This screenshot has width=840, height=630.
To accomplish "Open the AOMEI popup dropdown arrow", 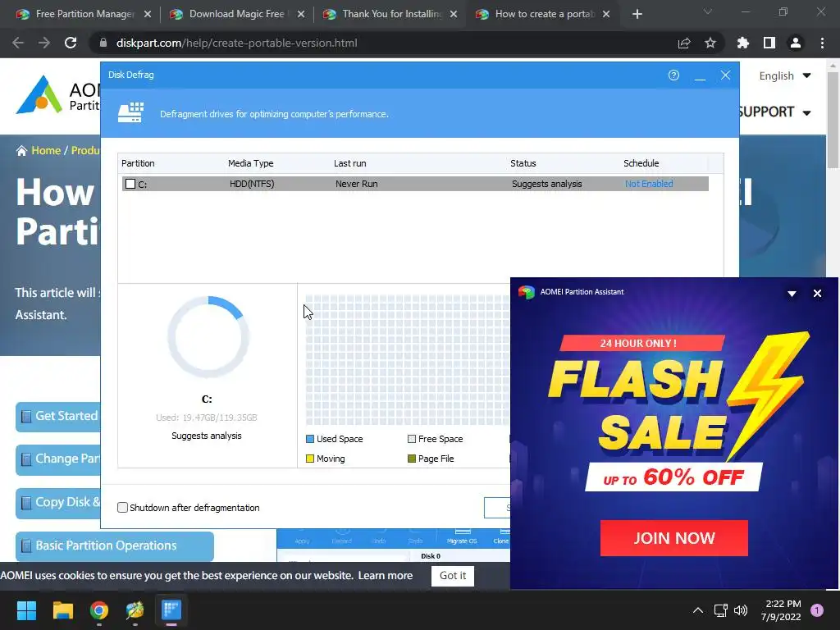I will coord(792,294).
